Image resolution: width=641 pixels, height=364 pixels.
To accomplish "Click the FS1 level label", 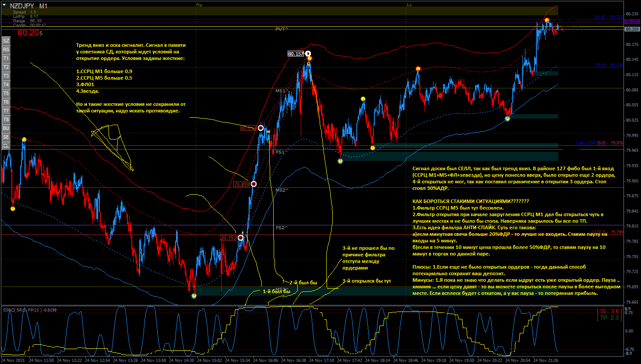I will (281, 152).
